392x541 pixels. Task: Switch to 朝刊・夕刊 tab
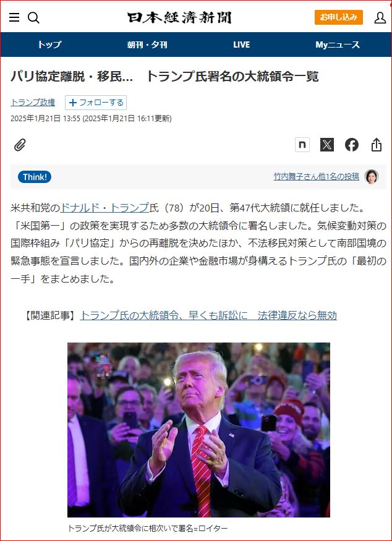tap(147, 45)
